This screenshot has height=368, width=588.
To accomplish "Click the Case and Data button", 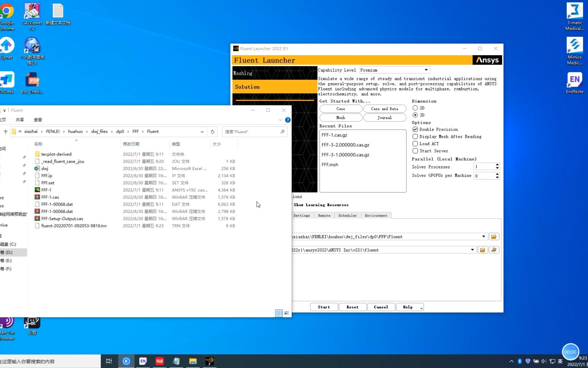I will (x=385, y=109).
